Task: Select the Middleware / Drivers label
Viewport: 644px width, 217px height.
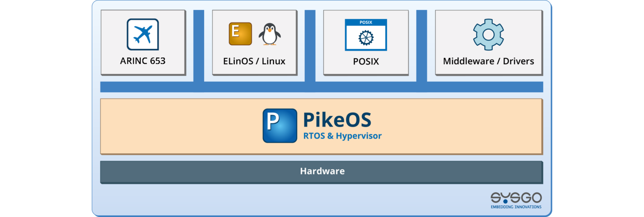Action: pos(488,61)
